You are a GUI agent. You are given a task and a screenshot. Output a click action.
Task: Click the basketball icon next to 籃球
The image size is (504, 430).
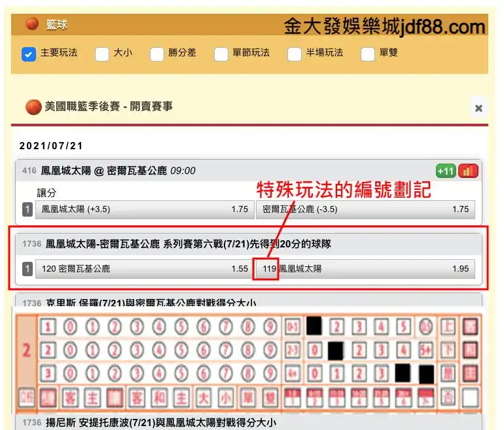[x=32, y=24]
